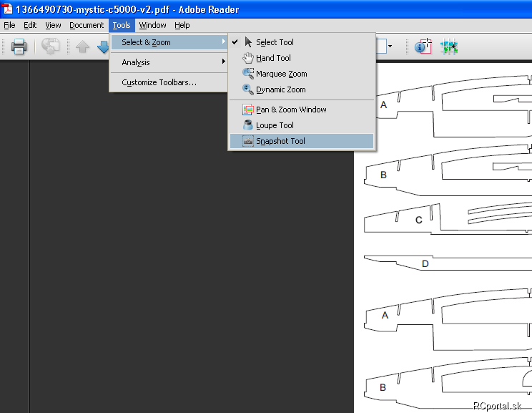Open Pan & Zoom Window

(x=302, y=110)
